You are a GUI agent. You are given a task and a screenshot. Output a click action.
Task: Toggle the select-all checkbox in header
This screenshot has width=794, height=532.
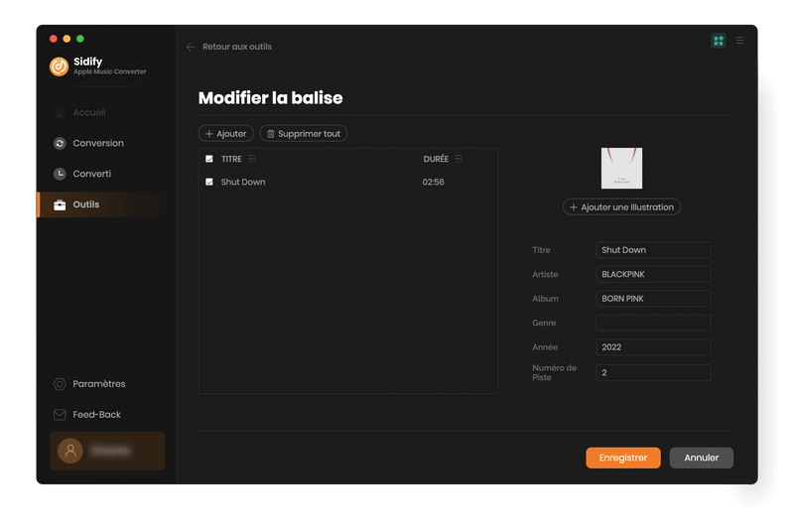(209, 159)
